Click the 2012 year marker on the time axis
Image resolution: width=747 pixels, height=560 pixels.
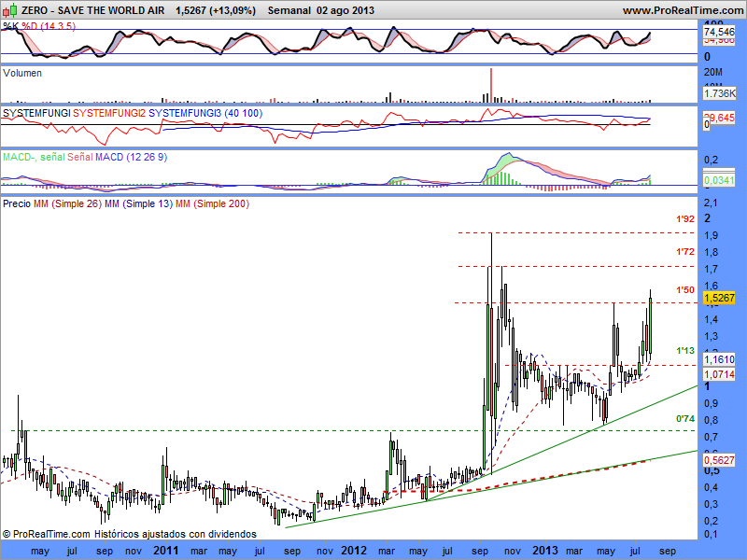click(354, 551)
